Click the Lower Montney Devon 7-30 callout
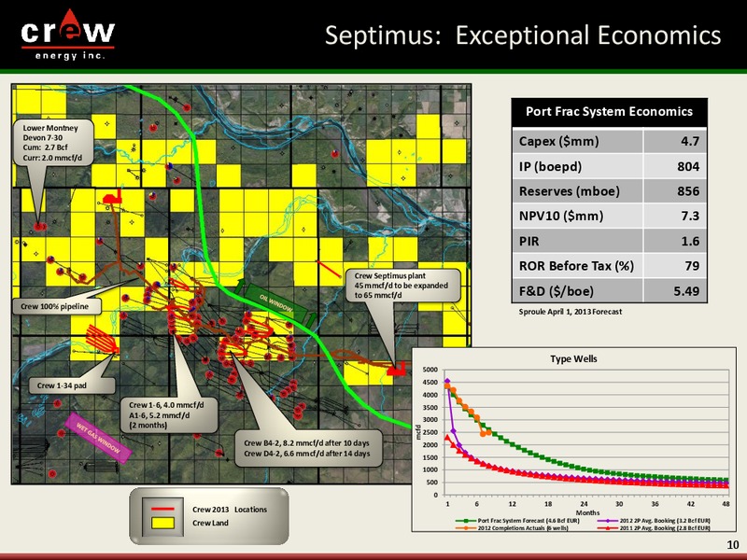 pyautogui.click(x=53, y=143)
